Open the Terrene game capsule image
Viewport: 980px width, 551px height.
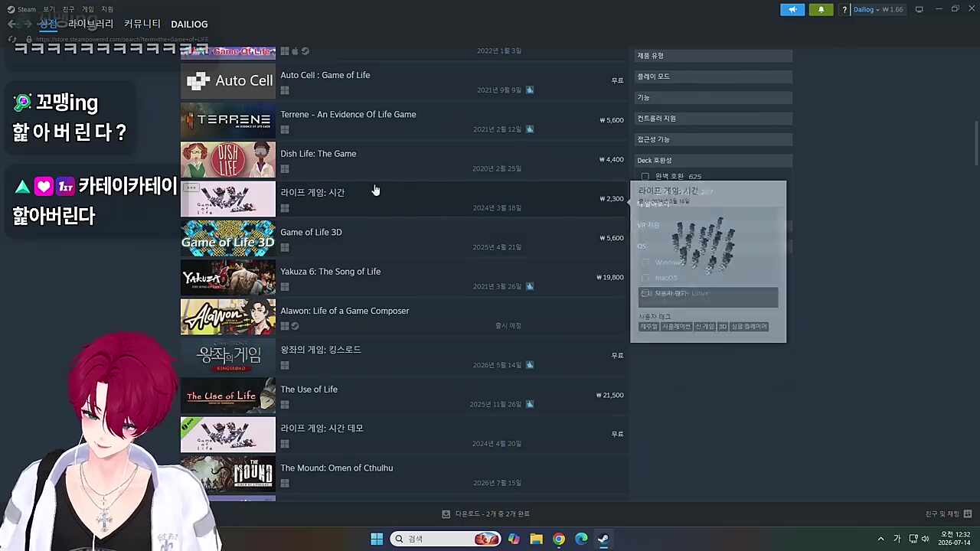pyautogui.click(x=228, y=120)
